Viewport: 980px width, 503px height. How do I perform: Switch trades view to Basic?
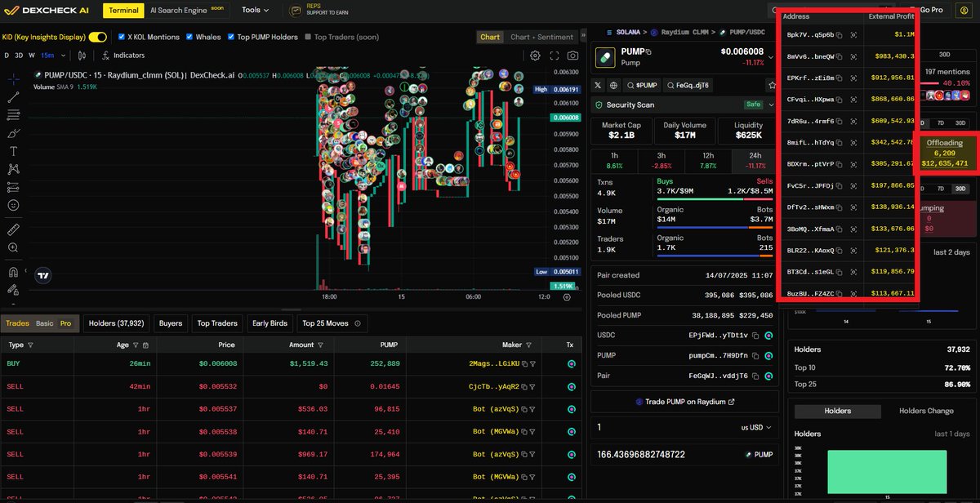(x=44, y=323)
